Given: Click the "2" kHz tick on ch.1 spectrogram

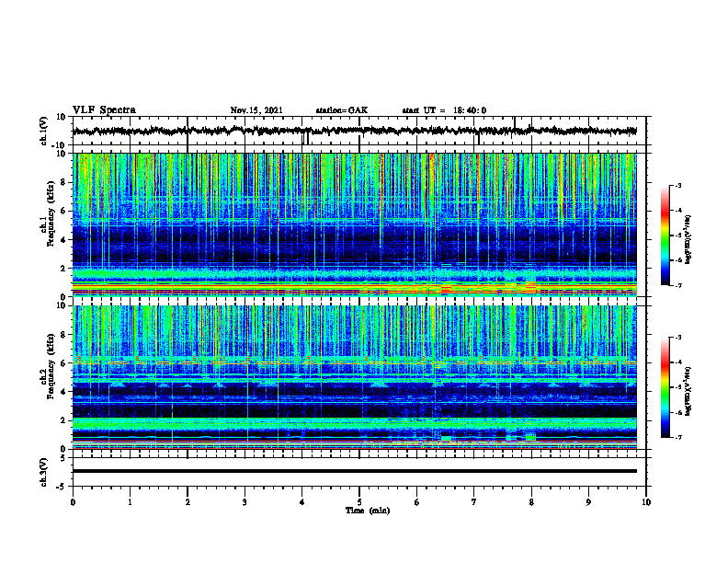Looking at the screenshot, I should pyautogui.click(x=63, y=269).
